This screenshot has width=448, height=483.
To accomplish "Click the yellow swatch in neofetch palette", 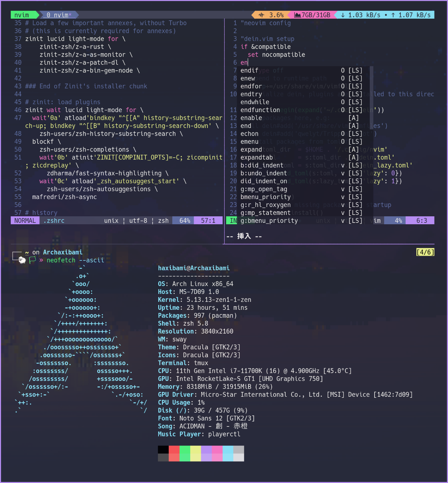I will tap(195, 450).
